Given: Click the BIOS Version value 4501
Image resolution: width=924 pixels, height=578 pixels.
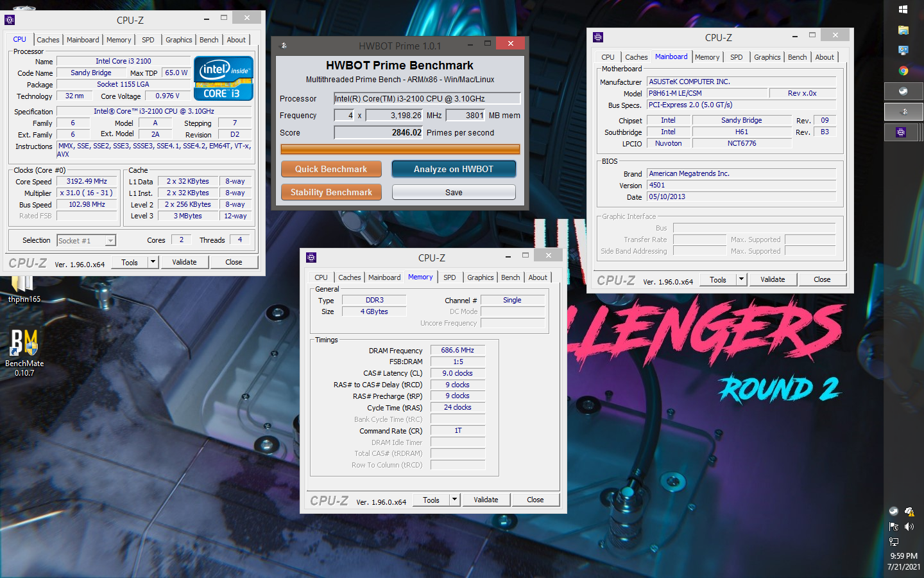Looking at the screenshot, I should pos(741,185).
